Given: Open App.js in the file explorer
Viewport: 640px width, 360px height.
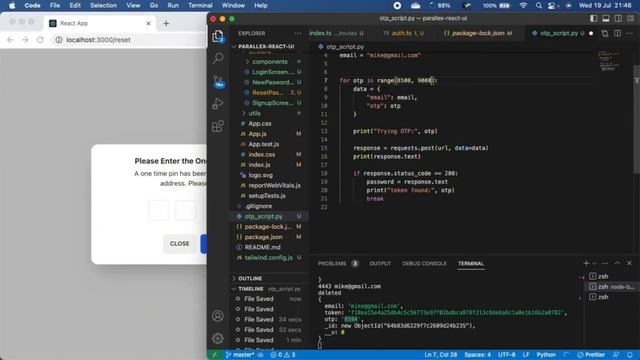Looking at the screenshot, I should tap(257, 134).
